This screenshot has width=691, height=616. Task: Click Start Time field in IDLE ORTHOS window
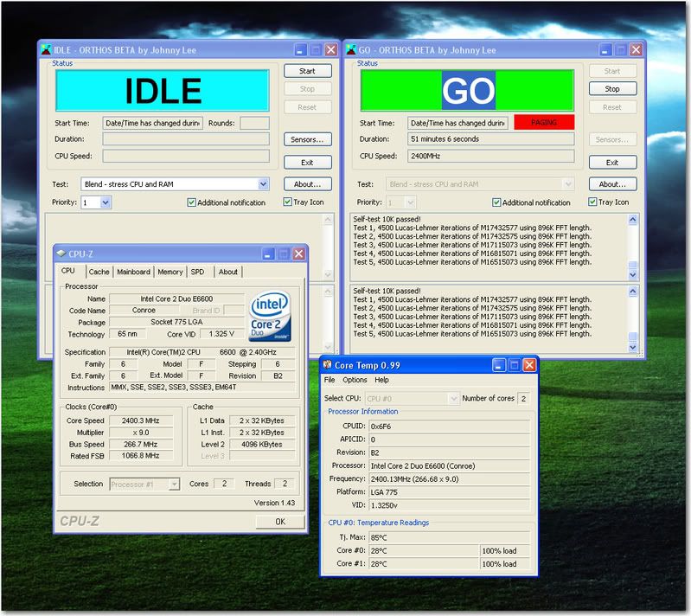tap(152, 123)
